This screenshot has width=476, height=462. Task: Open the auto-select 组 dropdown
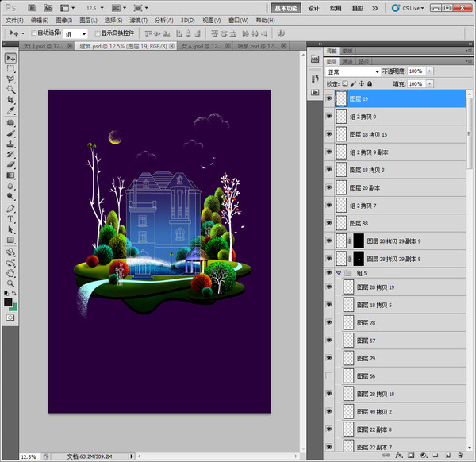click(75, 33)
